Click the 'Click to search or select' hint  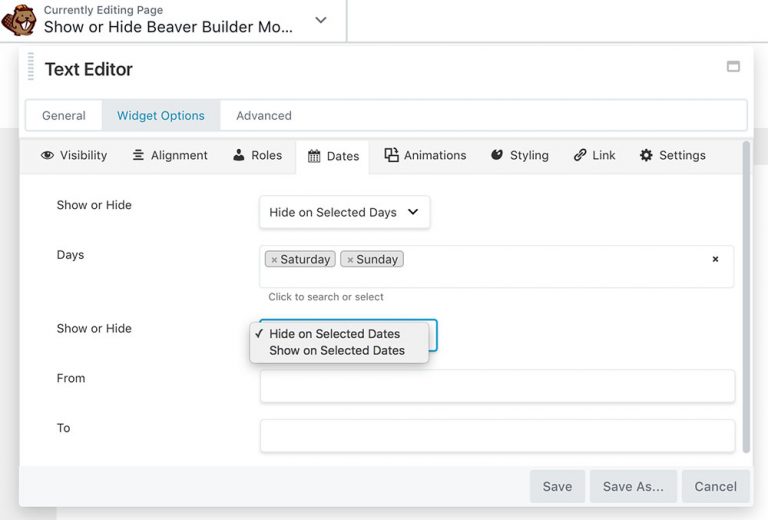[x=326, y=297]
